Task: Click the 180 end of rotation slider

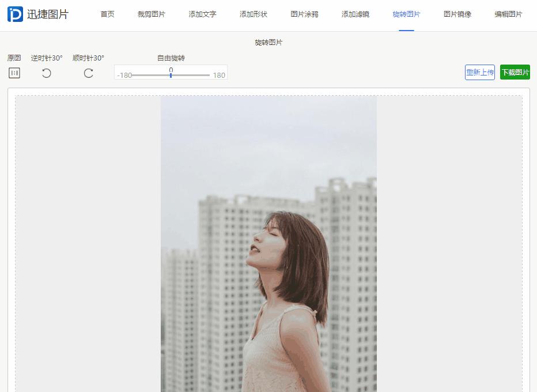Action: coord(219,76)
